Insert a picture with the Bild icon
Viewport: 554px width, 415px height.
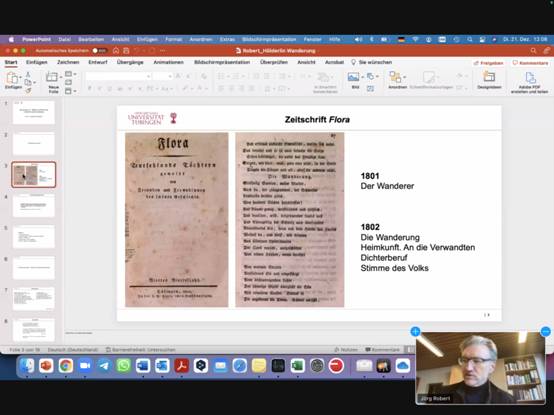[353, 77]
